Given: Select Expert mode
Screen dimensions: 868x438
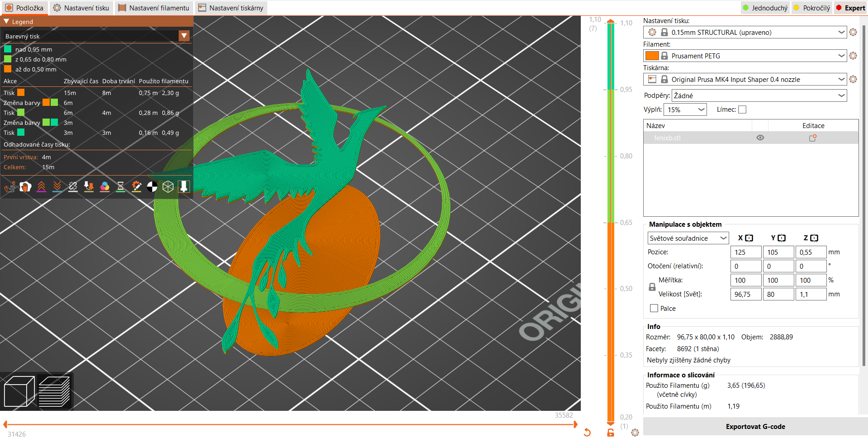Looking at the screenshot, I should coord(850,8).
